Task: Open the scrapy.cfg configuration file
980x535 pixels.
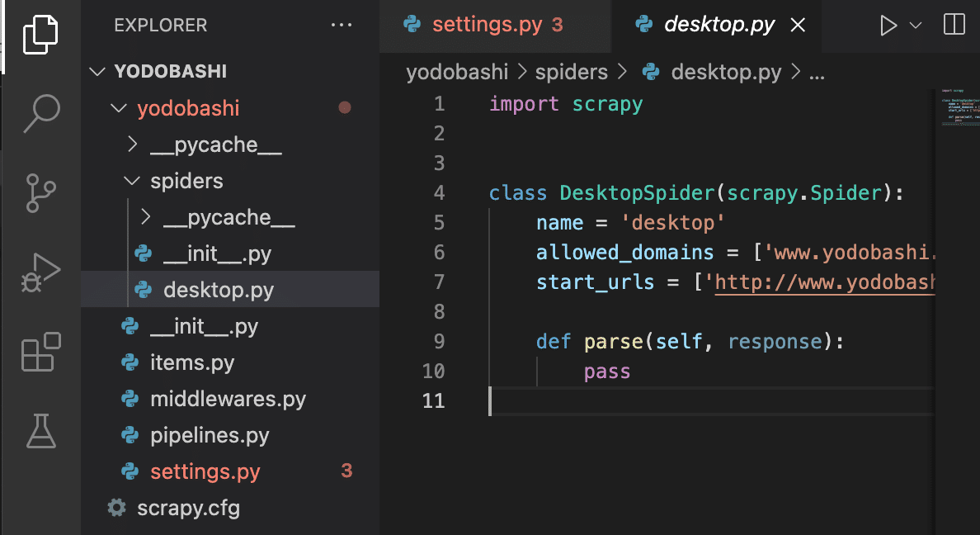Action: click(x=188, y=507)
